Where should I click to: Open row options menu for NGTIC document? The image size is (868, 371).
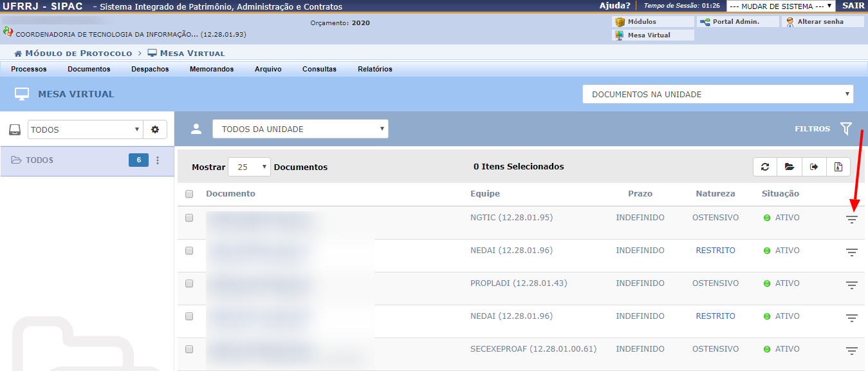pos(852,220)
